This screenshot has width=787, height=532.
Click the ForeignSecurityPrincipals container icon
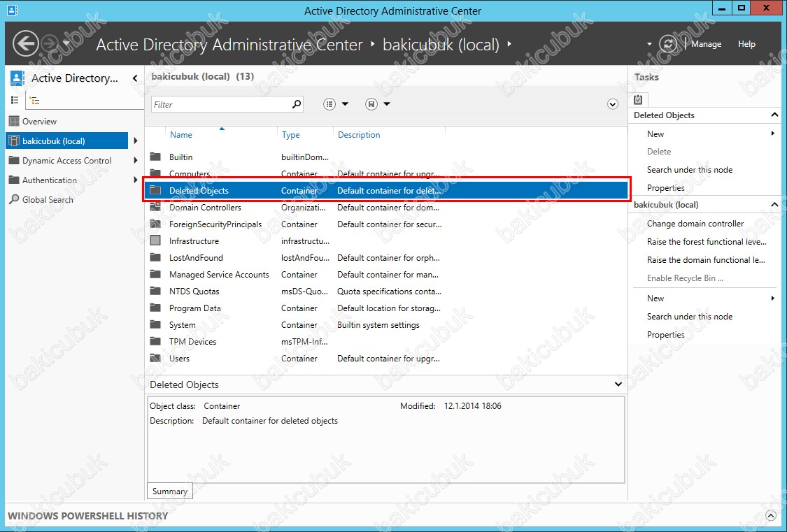click(155, 224)
